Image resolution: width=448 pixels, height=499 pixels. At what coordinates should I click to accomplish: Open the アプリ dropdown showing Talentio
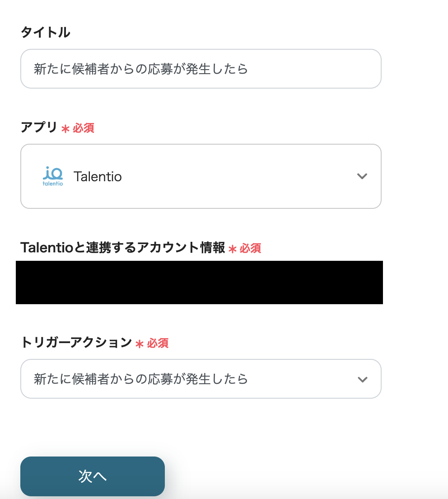coord(201,176)
